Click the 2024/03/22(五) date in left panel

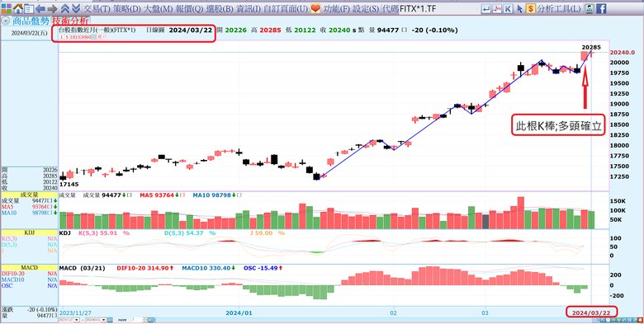click(x=29, y=33)
